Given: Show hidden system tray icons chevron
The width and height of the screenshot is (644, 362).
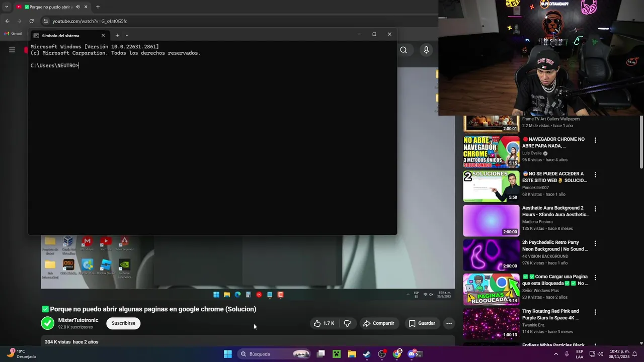Looking at the screenshot, I should (x=556, y=354).
